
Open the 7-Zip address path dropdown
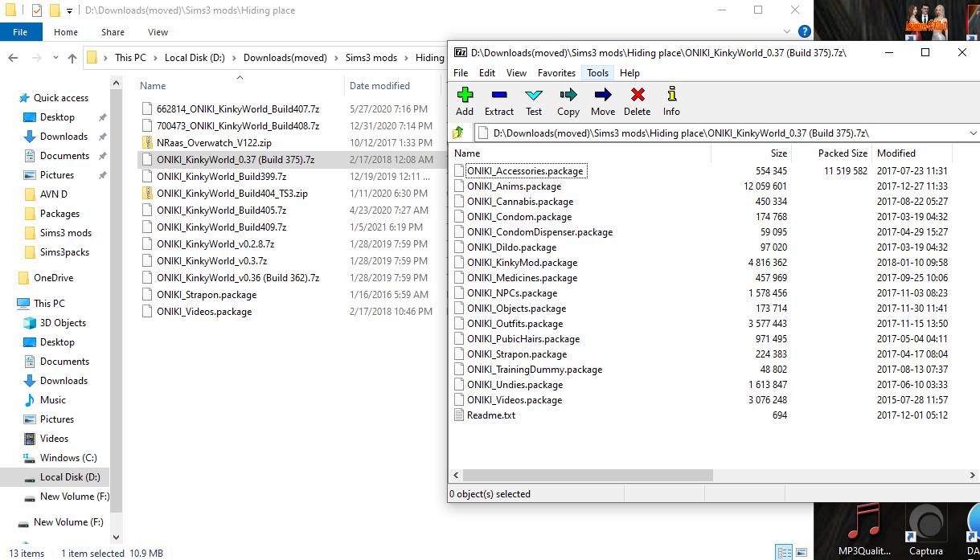point(973,133)
